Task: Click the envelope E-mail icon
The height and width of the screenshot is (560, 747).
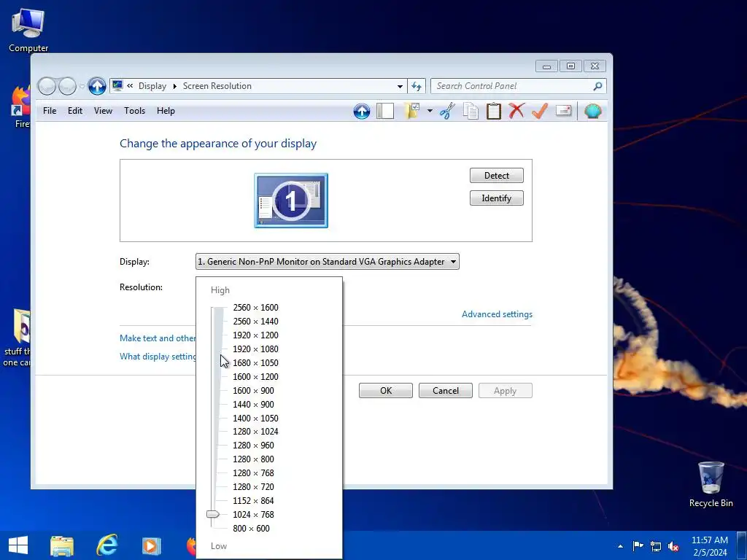Action: pos(564,111)
